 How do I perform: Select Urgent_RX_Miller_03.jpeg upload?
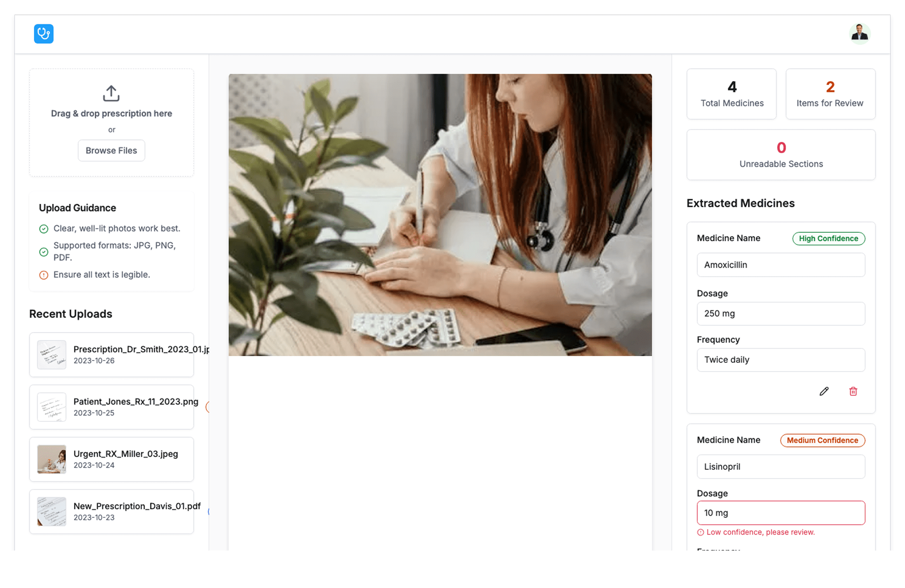click(112, 459)
